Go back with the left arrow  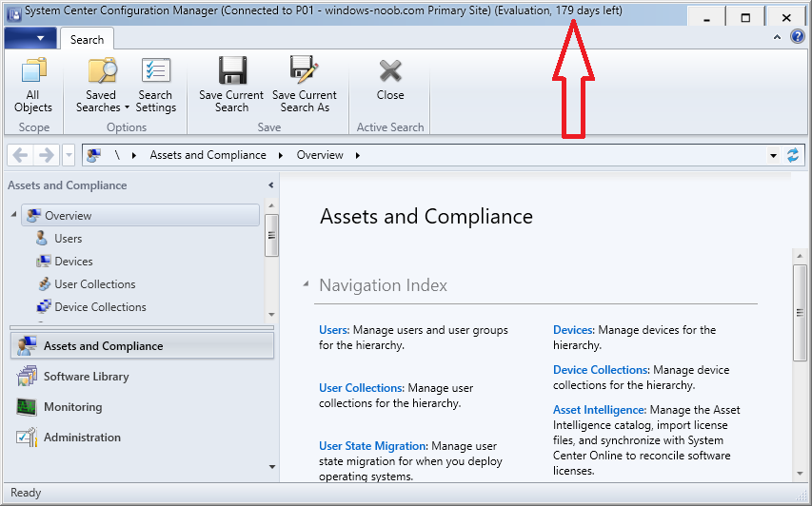pyautogui.click(x=20, y=155)
